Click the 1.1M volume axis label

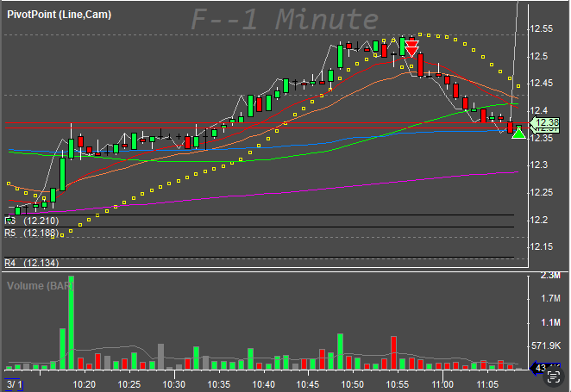550,322
